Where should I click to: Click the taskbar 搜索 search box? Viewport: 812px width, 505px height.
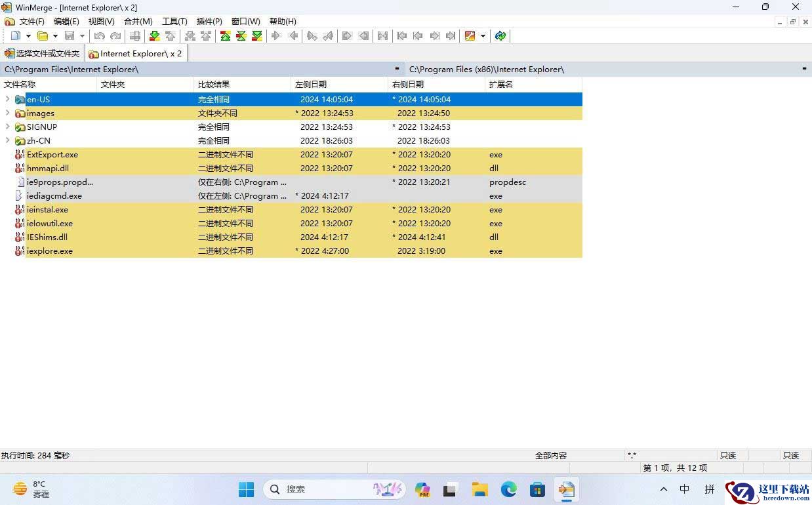[x=335, y=489]
